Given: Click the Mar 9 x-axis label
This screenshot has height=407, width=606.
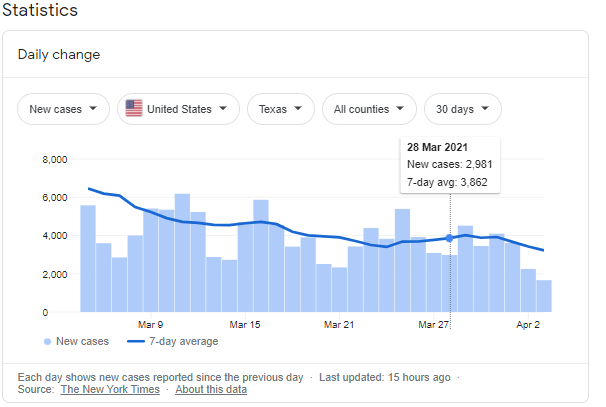Looking at the screenshot, I should pyautogui.click(x=150, y=325).
